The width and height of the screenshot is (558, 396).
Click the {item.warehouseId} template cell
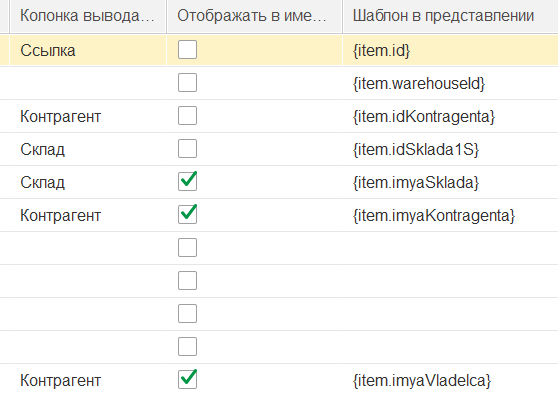[450, 83]
